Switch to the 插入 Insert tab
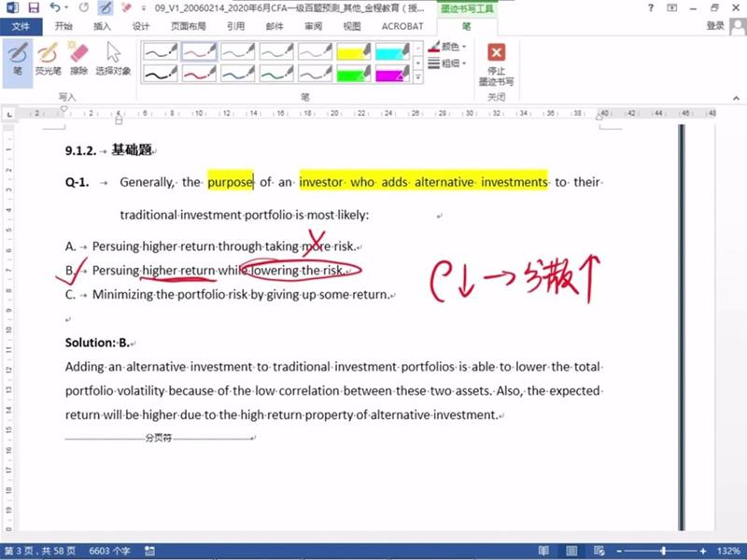Image resolution: width=747 pixels, height=560 pixels. [102, 27]
